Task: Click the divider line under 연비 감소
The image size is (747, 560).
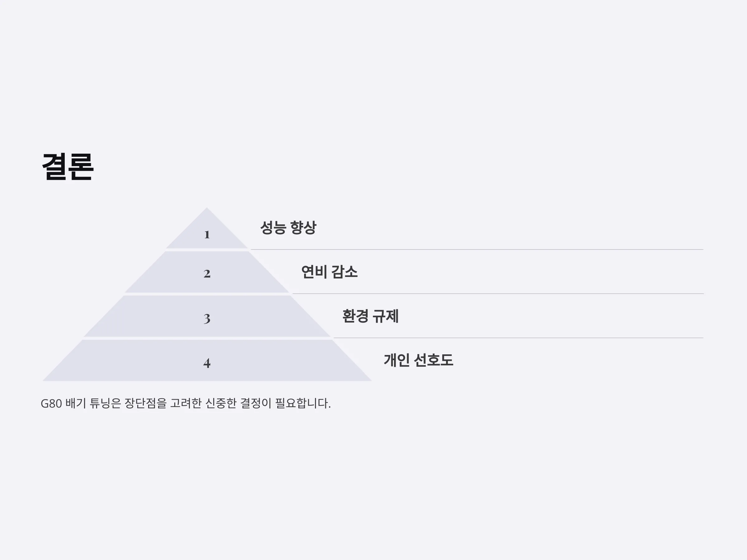Action: (x=498, y=294)
